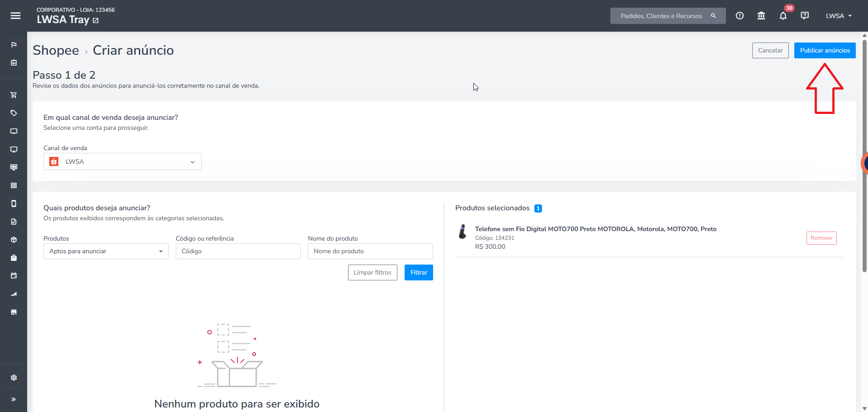This screenshot has height=412, width=868.
Task: Click the Cancelar button
Action: 770,51
